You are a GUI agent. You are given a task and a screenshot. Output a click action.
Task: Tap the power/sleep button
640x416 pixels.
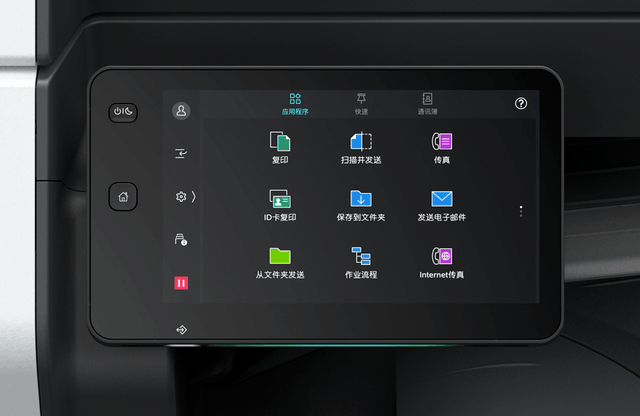tap(123, 112)
